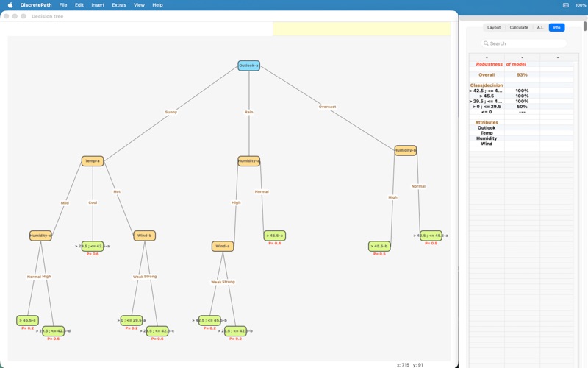Click the Rain branch label
The height and width of the screenshot is (368, 588).
point(249,112)
